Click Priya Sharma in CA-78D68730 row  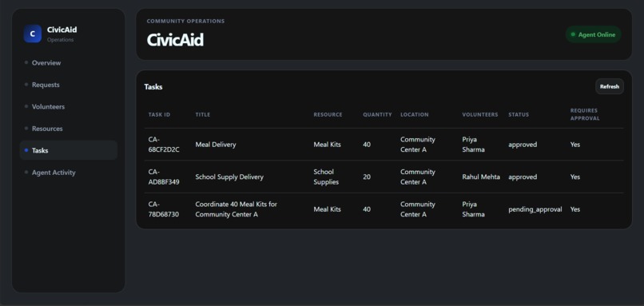tap(474, 209)
